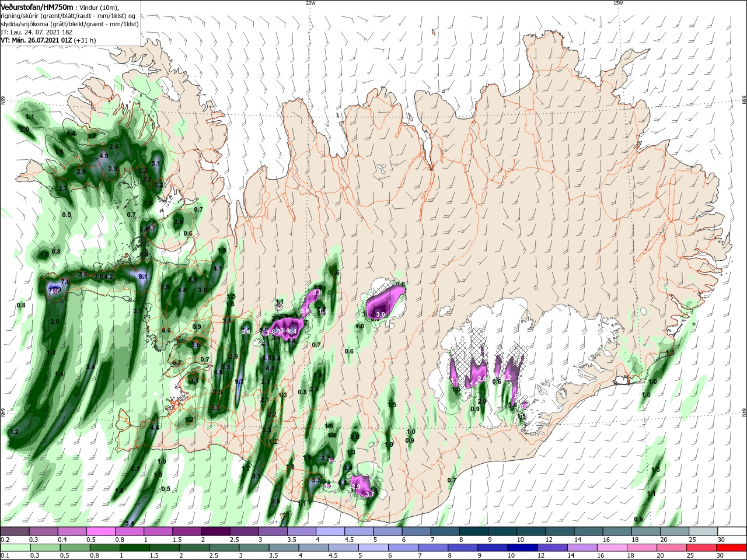Click the 15W longitude label
Screen dimensions: 747x560
[x=618, y=3]
